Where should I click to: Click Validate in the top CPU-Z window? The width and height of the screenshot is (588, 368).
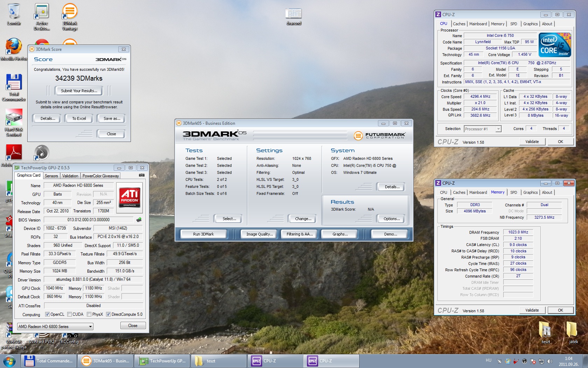pos(532,142)
